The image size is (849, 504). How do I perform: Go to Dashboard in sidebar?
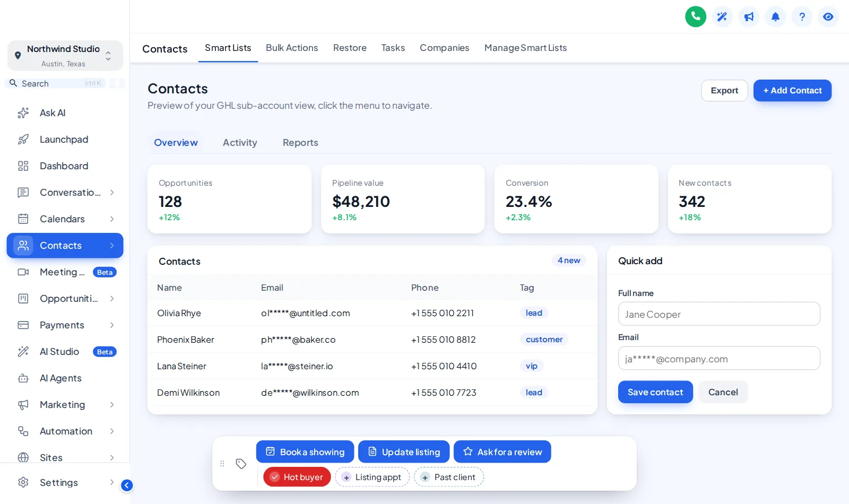pyautogui.click(x=65, y=166)
